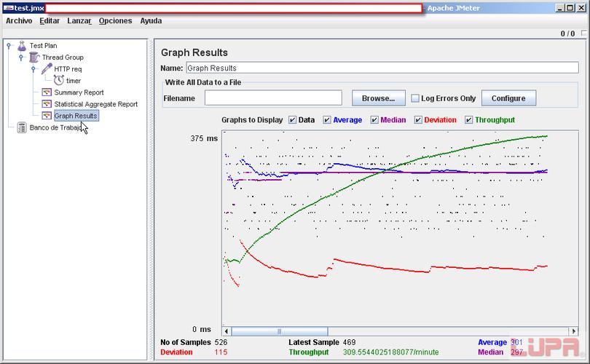
Task: Toggle the Data graph checkbox
Action: coord(292,120)
